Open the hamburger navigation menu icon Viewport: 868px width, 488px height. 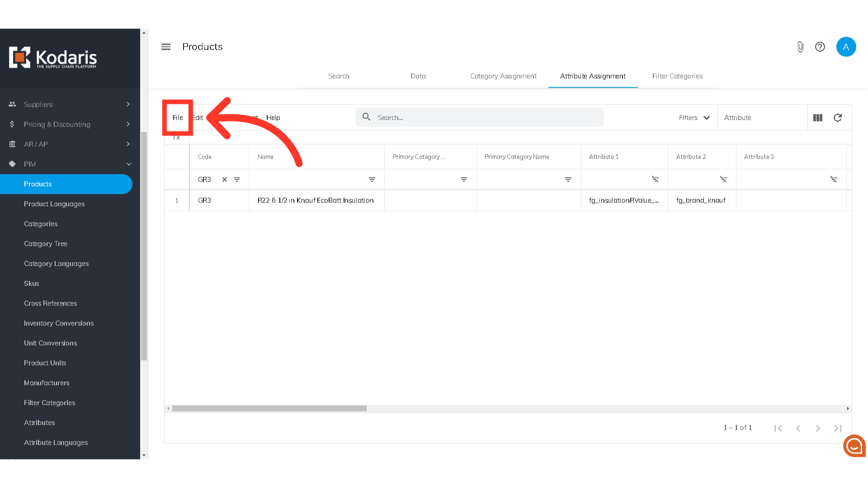pyautogui.click(x=166, y=47)
